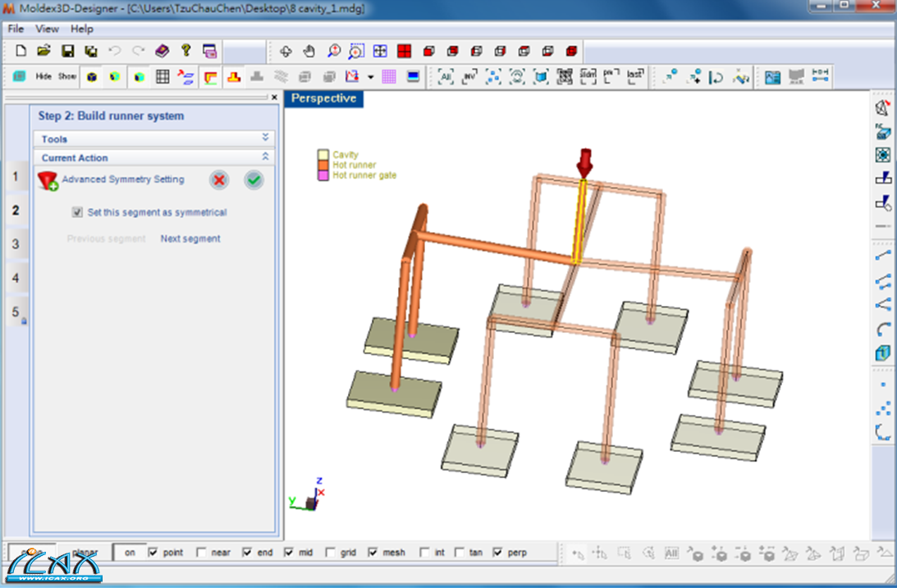Click the yellow question mark help icon
The height and width of the screenshot is (588, 897).
pos(185,51)
